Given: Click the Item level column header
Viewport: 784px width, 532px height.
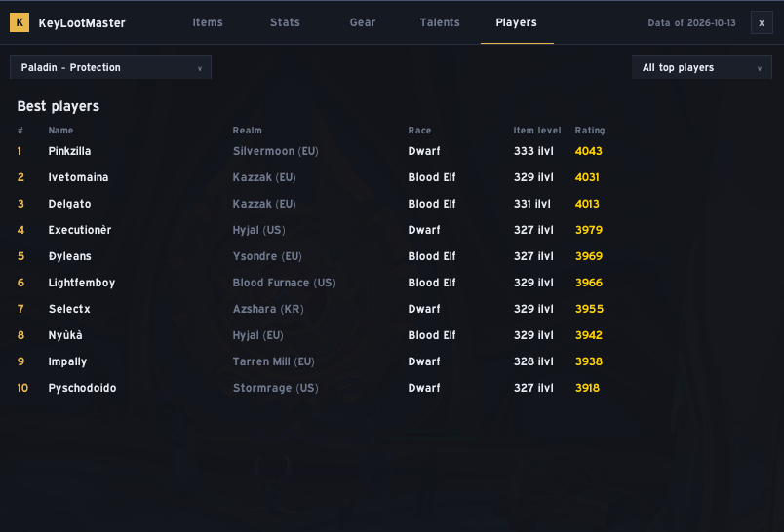Looking at the screenshot, I should pos(537,131).
